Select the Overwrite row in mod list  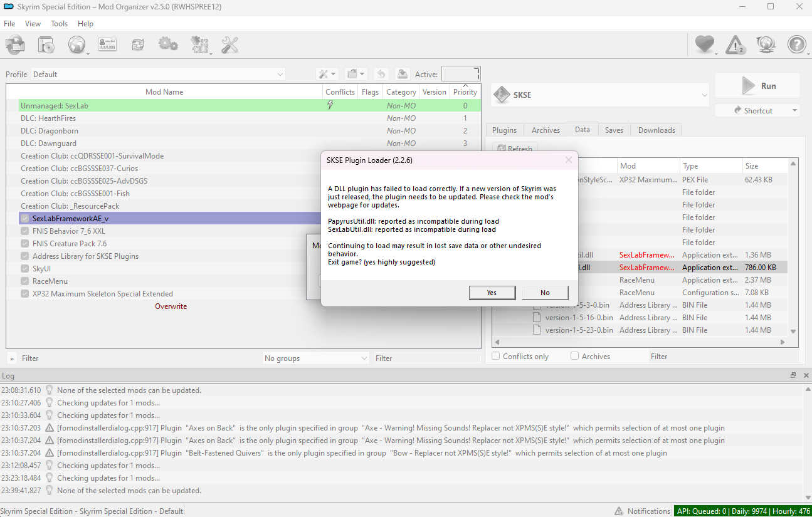pos(171,306)
